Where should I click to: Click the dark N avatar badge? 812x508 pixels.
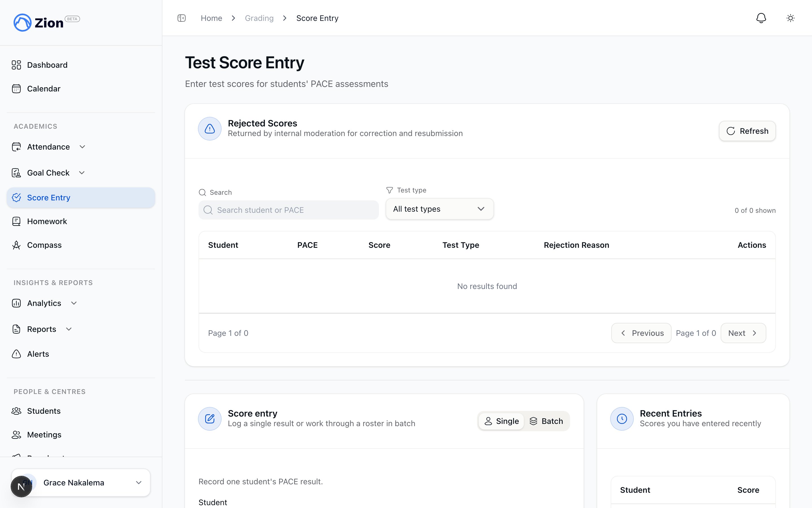point(21,487)
